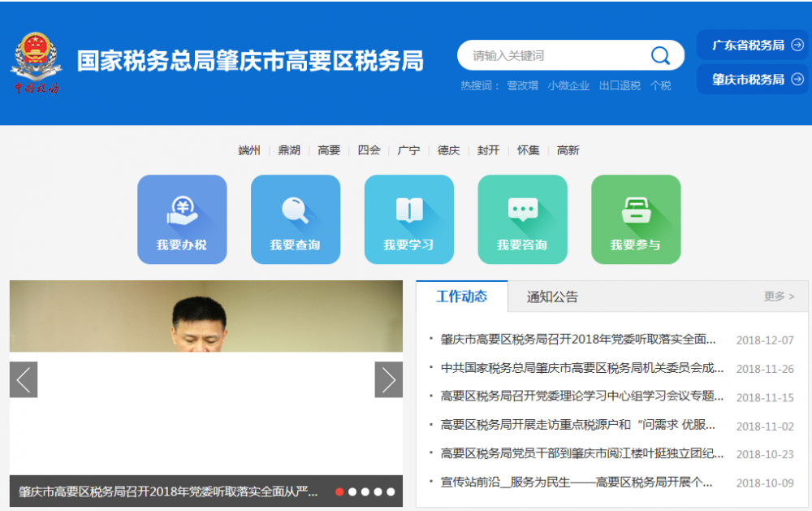Select the third carousel dot
812x511 pixels.
point(365,491)
